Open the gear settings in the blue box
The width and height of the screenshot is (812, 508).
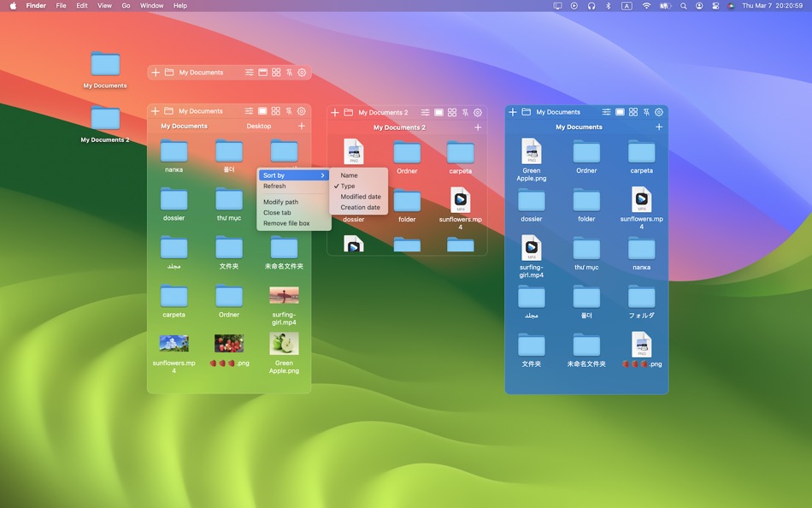click(659, 112)
